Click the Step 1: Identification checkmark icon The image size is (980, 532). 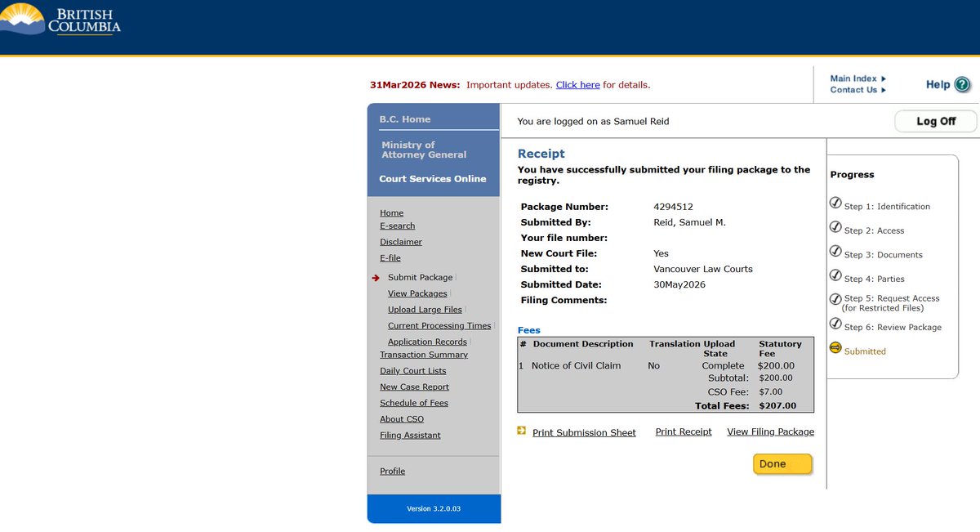pyautogui.click(x=835, y=203)
